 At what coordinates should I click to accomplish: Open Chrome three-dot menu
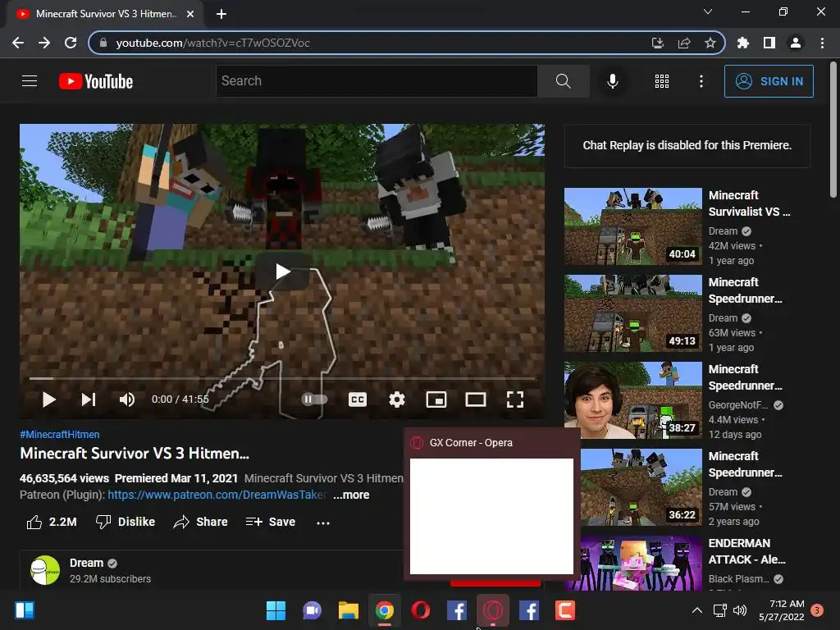[822, 43]
